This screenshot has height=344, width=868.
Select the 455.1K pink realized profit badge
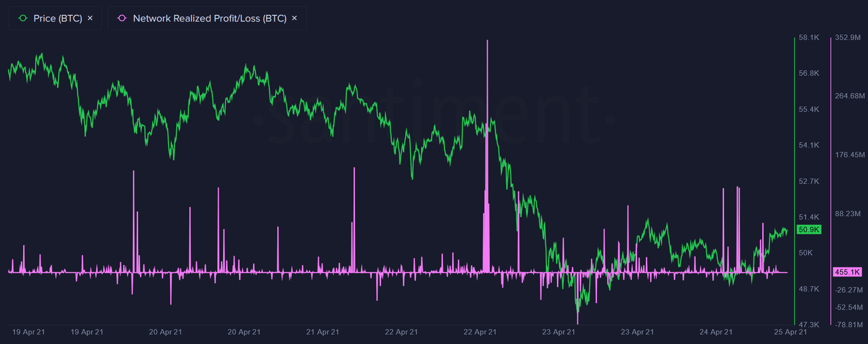[847, 272]
